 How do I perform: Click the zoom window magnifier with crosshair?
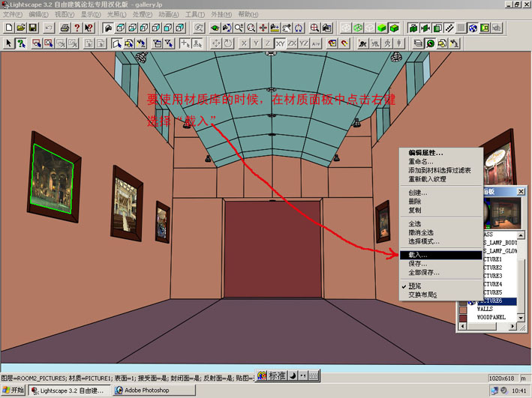coord(314,28)
